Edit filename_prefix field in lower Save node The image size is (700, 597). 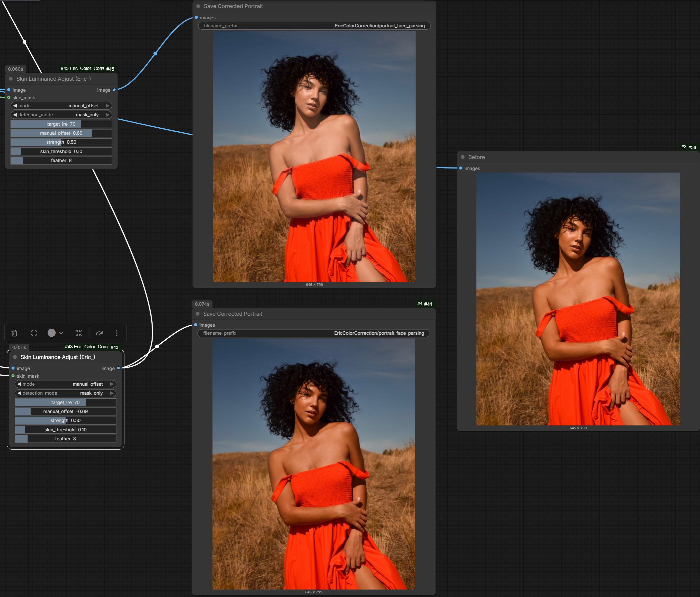314,333
